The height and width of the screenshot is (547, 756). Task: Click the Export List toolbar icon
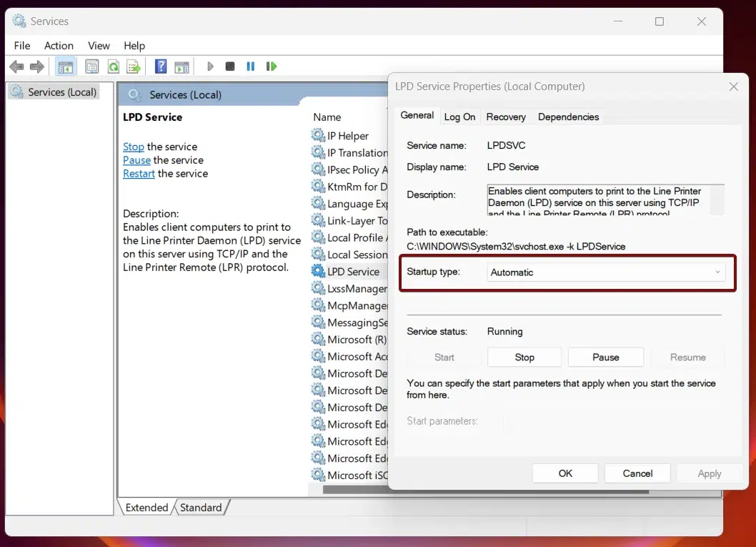click(134, 66)
